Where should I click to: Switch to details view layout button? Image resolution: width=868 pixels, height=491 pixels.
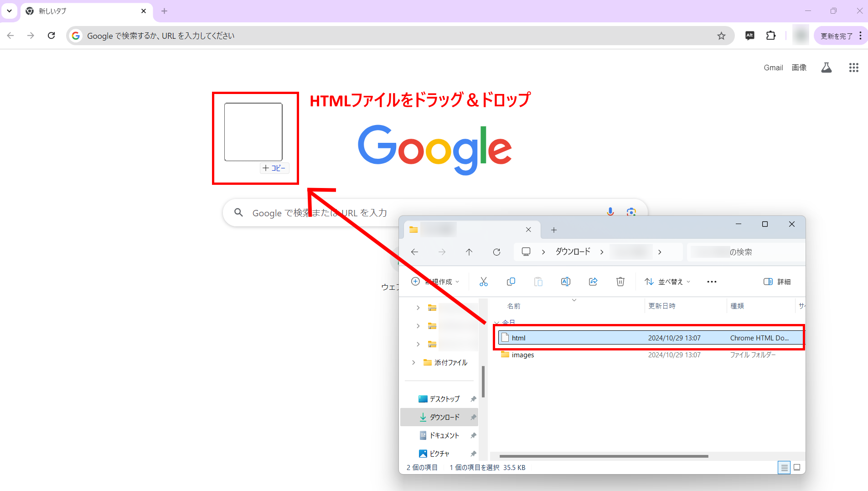tap(784, 467)
